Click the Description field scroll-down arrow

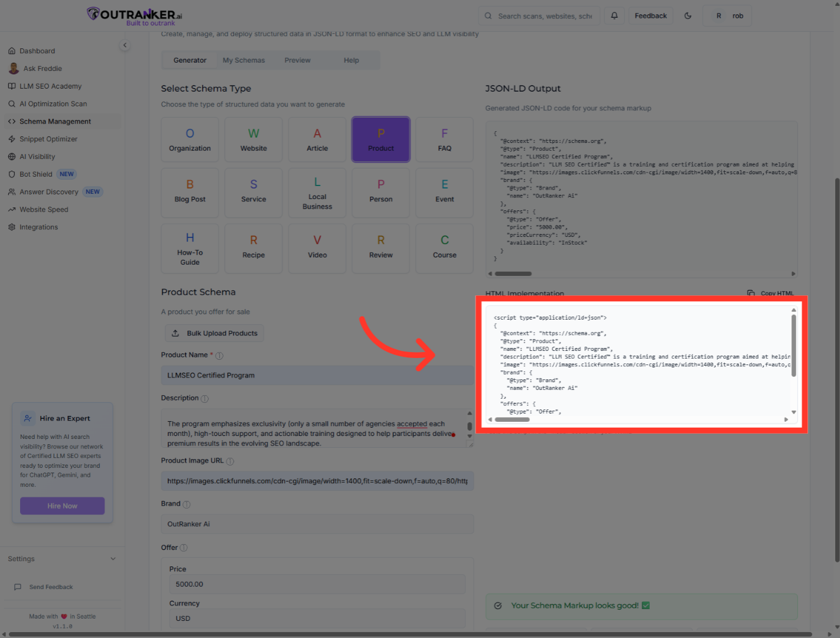click(470, 437)
